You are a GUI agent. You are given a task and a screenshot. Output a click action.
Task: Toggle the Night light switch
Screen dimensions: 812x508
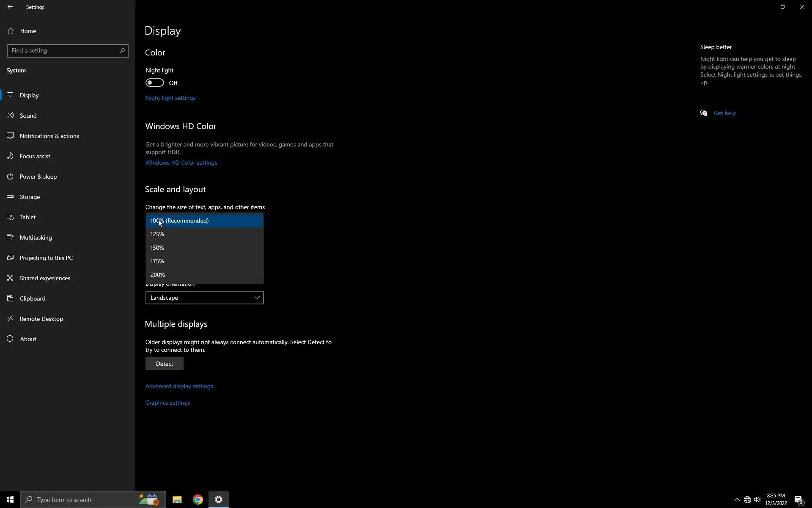point(155,83)
